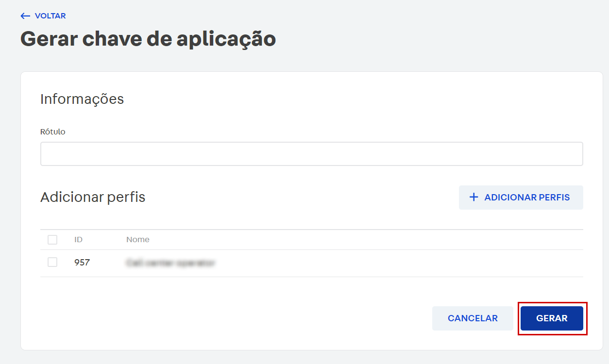Click the back arrow icon
The image size is (609, 364).
(x=25, y=16)
